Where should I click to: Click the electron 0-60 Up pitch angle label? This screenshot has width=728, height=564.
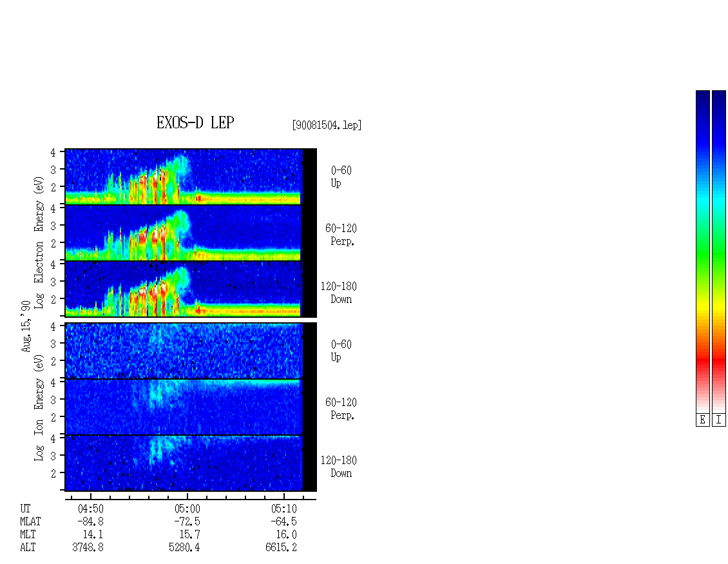coord(341,177)
